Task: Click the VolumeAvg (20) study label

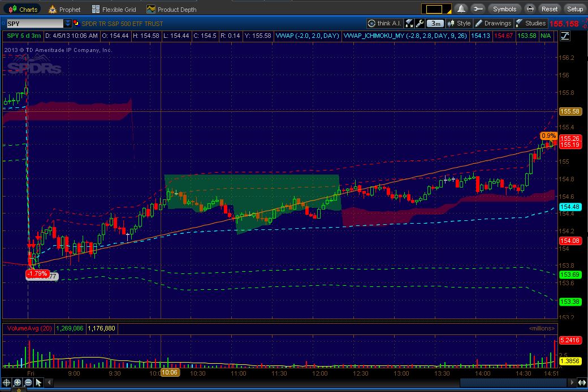Action: click(x=29, y=328)
